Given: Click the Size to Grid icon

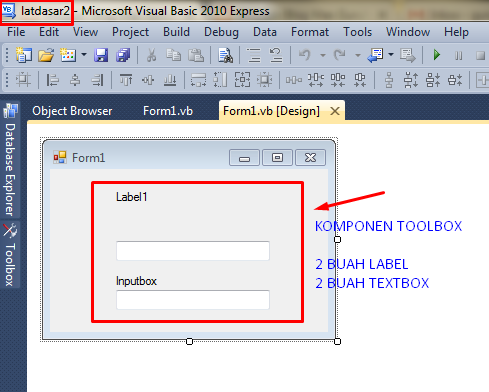Looking at the screenshot, I should 265,80.
